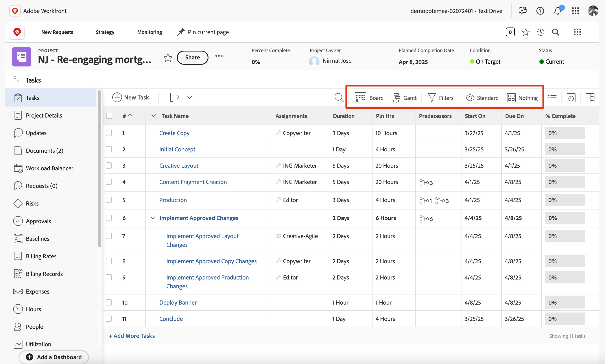This screenshot has width=605, height=364.
Task: Check the Creative Layout row checkbox
Action: click(x=109, y=165)
